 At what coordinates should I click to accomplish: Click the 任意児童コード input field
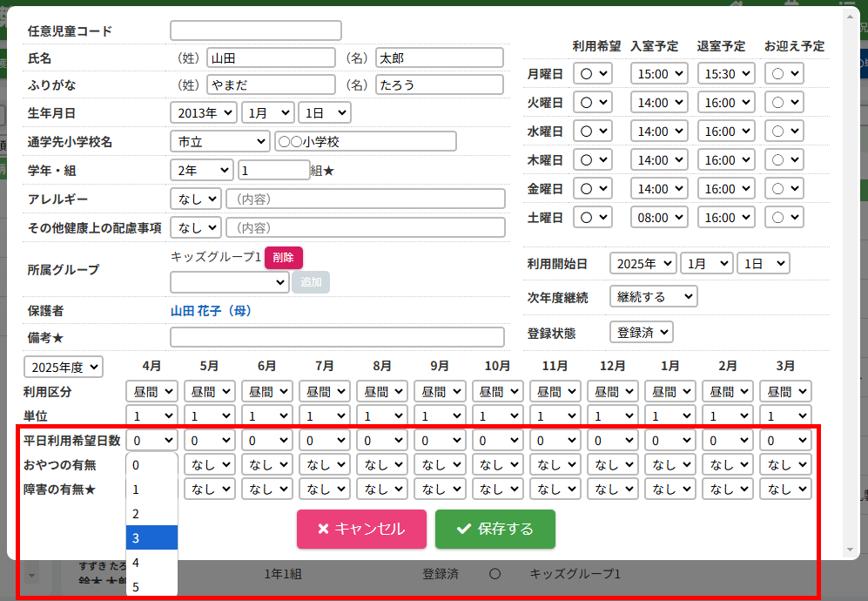click(x=255, y=30)
